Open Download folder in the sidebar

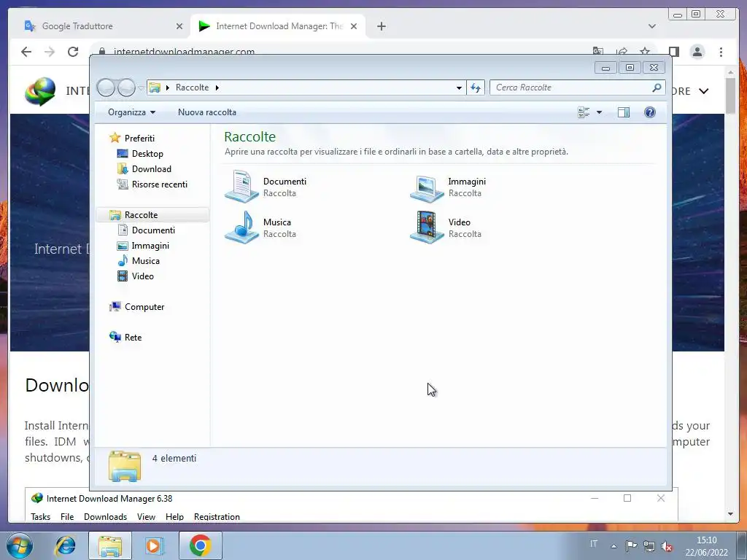click(152, 168)
